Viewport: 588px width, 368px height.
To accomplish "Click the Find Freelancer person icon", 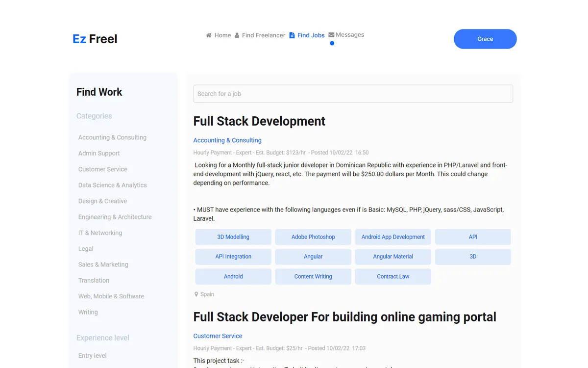I will pyautogui.click(x=237, y=35).
